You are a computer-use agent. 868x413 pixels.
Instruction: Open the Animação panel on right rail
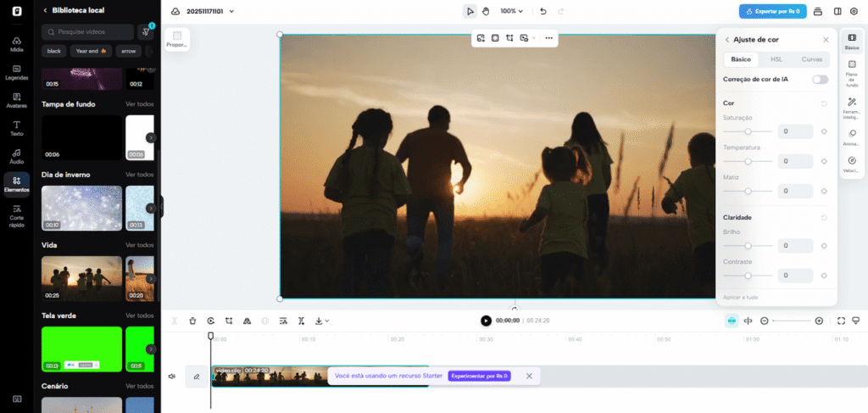pyautogui.click(x=851, y=138)
